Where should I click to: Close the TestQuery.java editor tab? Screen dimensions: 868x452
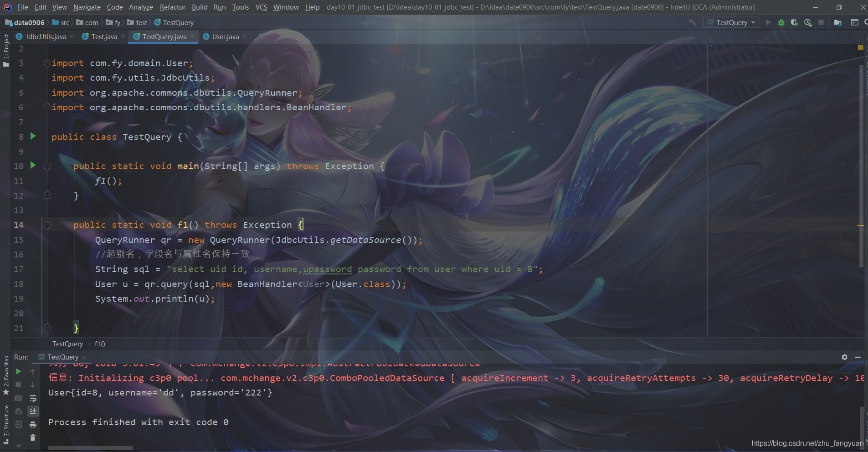click(x=193, y=36)
